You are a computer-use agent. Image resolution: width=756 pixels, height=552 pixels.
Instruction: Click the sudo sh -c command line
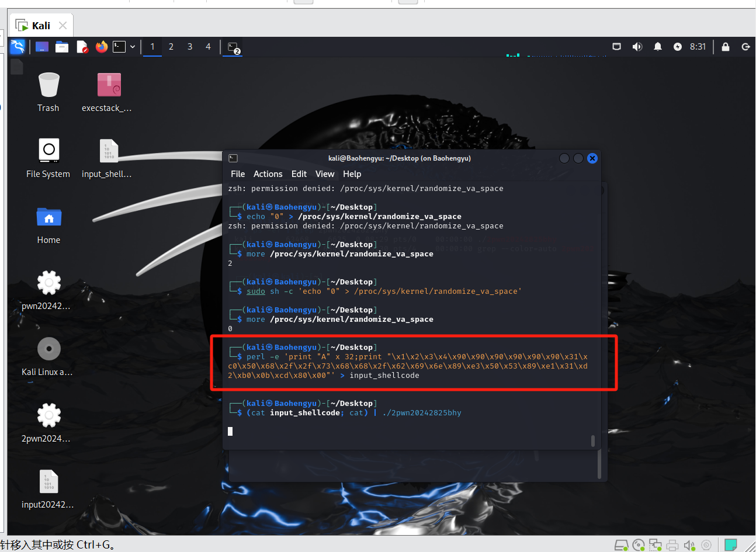point(383,291)
